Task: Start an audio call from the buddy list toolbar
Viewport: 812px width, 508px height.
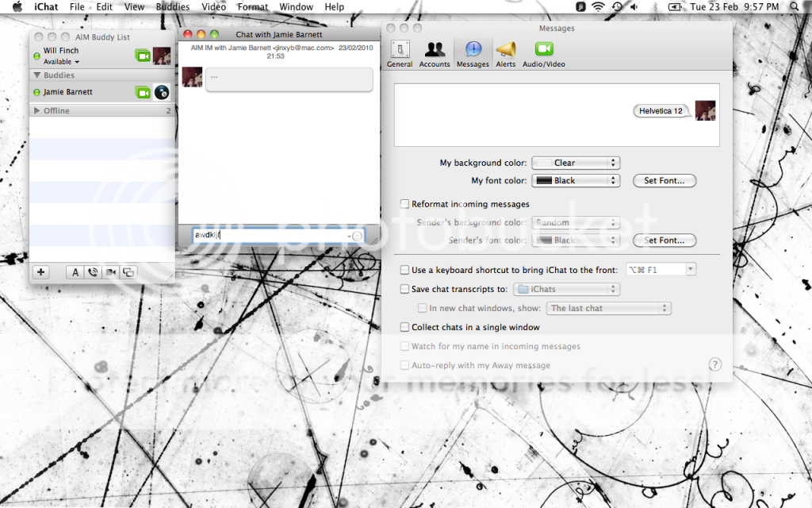Action: pyautogui.click(x=93, y=272)
